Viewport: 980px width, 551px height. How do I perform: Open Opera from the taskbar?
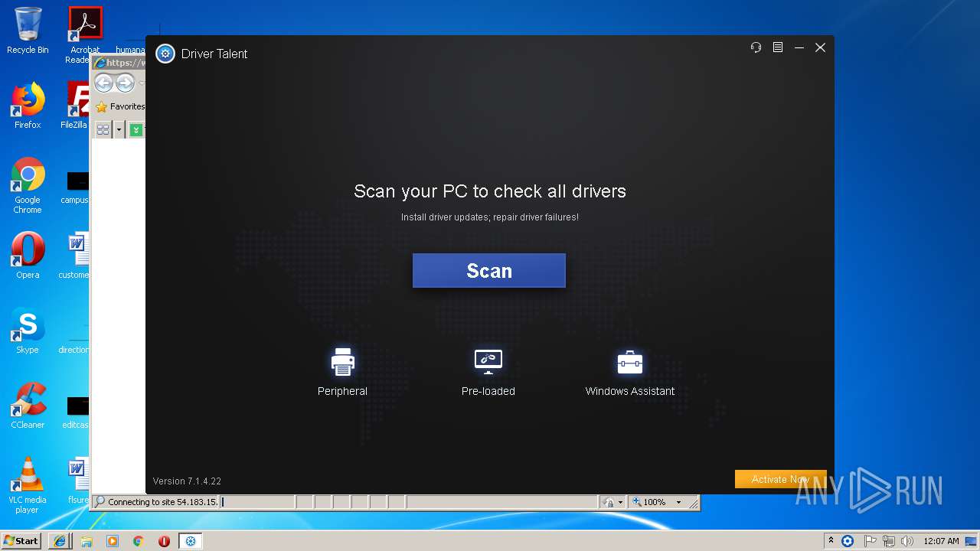[164, 541]
